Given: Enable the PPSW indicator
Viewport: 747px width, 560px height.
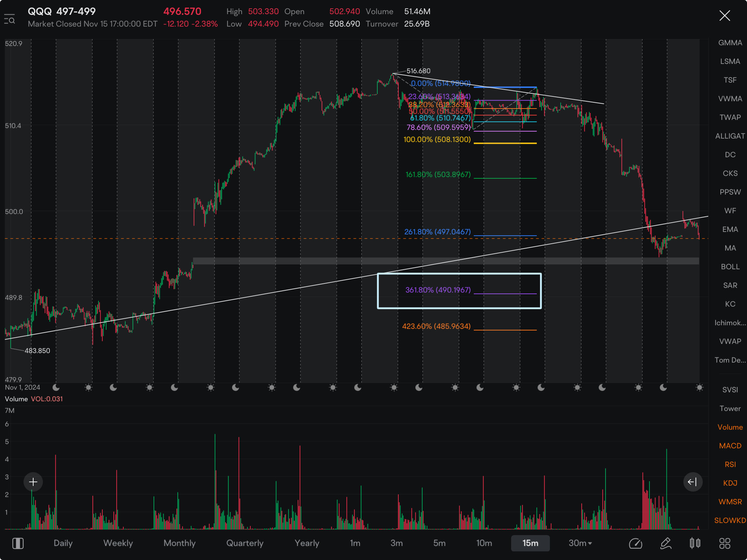Looking at the screenshot, I should click(730, 192).
